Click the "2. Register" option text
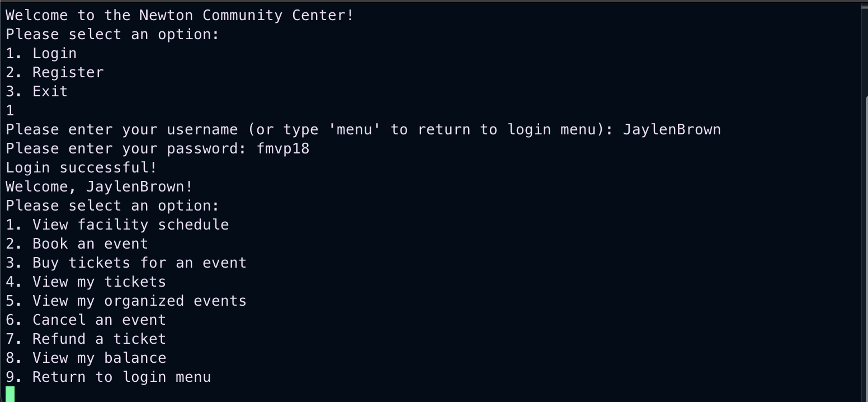The image size is (868, 402). pos(55,73)
